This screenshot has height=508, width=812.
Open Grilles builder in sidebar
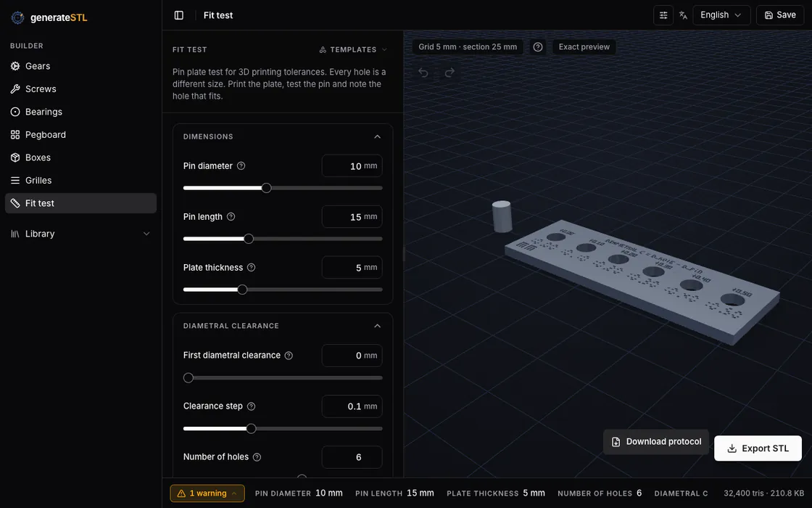point(80,181)
